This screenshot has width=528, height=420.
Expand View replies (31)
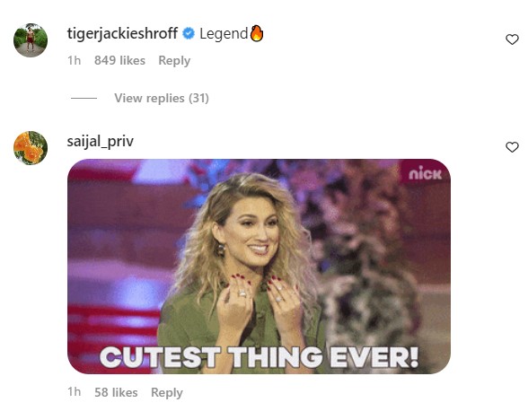(x=162, y=99)
